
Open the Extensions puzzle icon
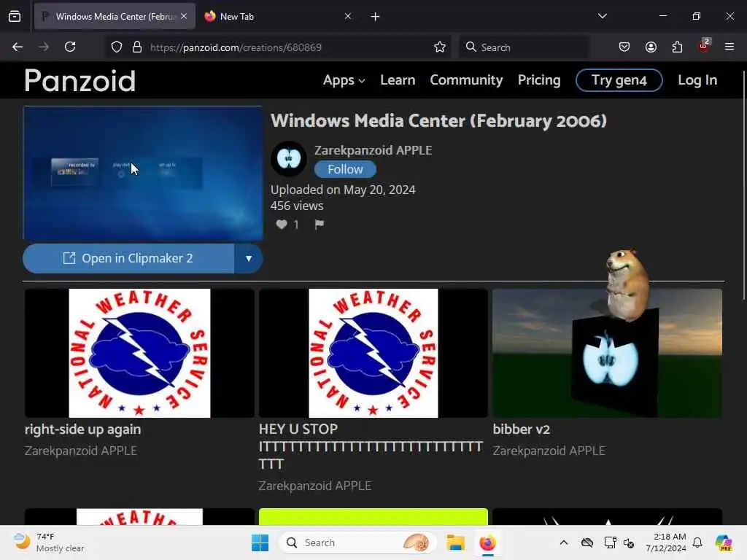[x=677, y=47]
